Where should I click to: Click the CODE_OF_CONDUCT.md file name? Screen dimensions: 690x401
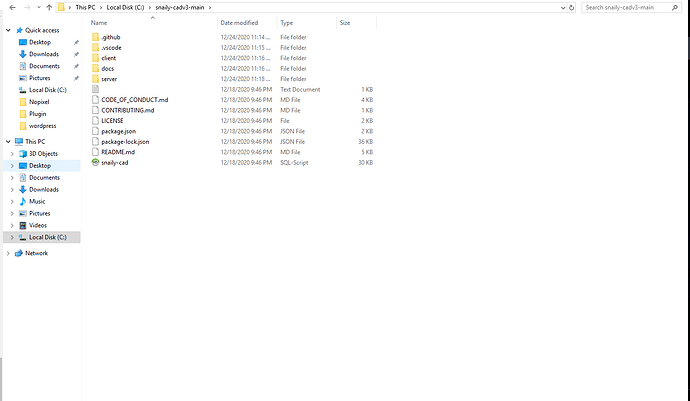pos(135,100)
